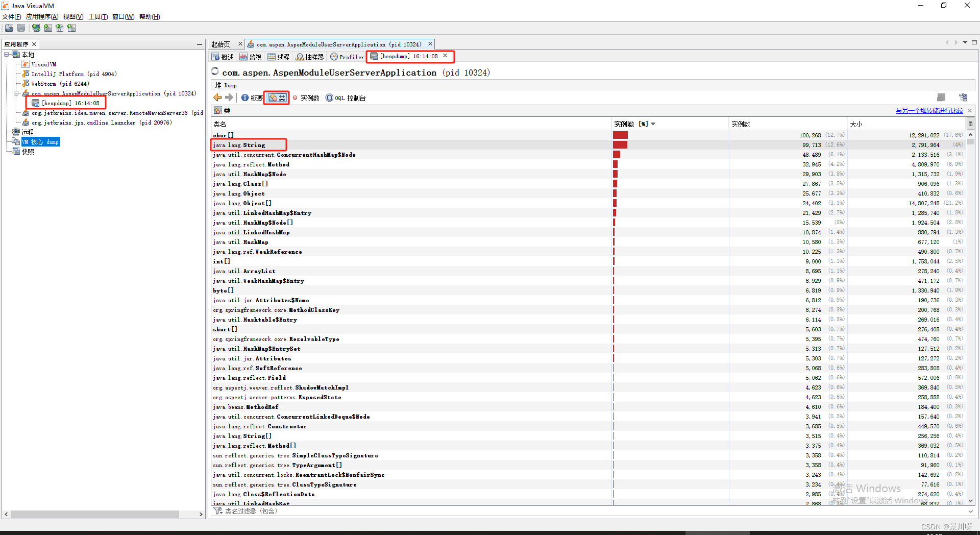This screenshot has width=980, height=535.
Task: Close the [heapdump] 16:14:08 tab
Action: click(x=445, y=56)
